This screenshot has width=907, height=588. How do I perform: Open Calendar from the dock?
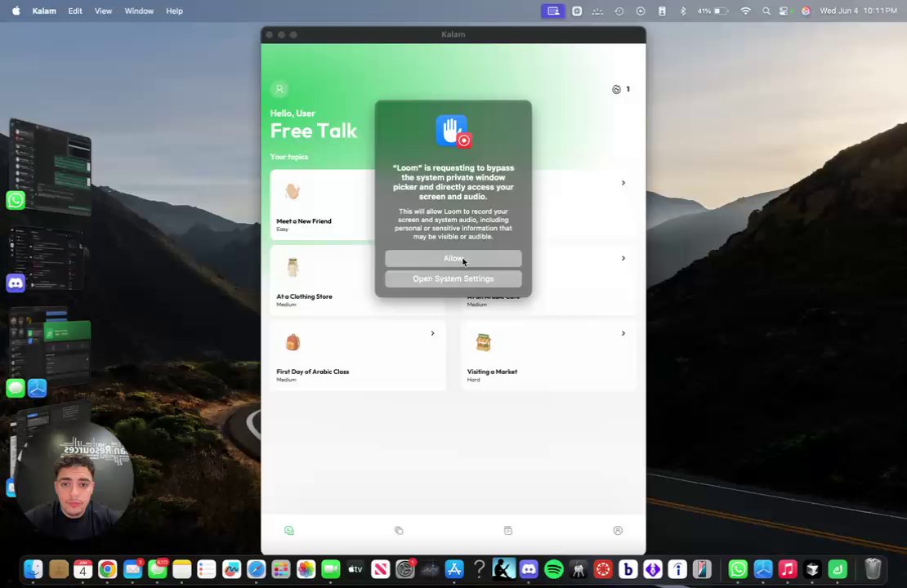[x=83, y=569]
